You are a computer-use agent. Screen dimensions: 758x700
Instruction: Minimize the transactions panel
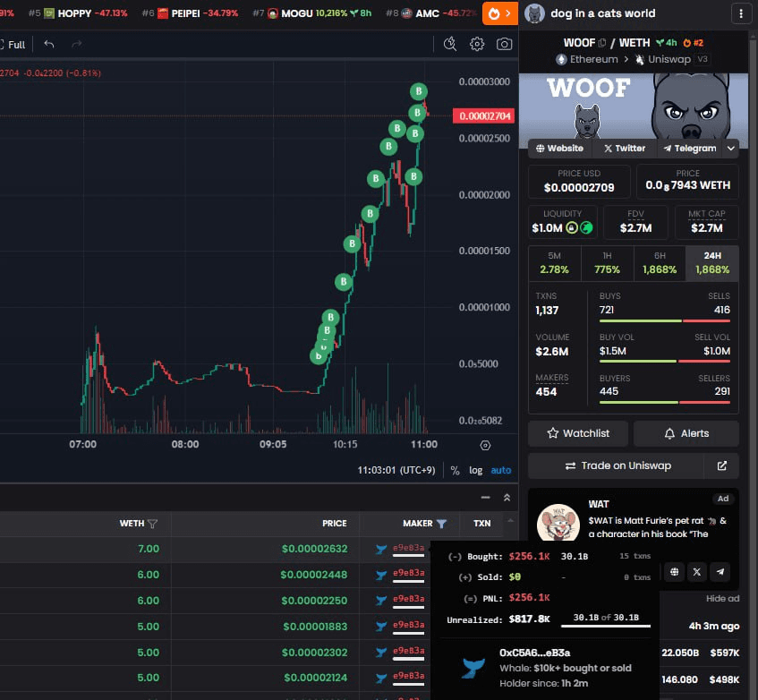(485, 498)
